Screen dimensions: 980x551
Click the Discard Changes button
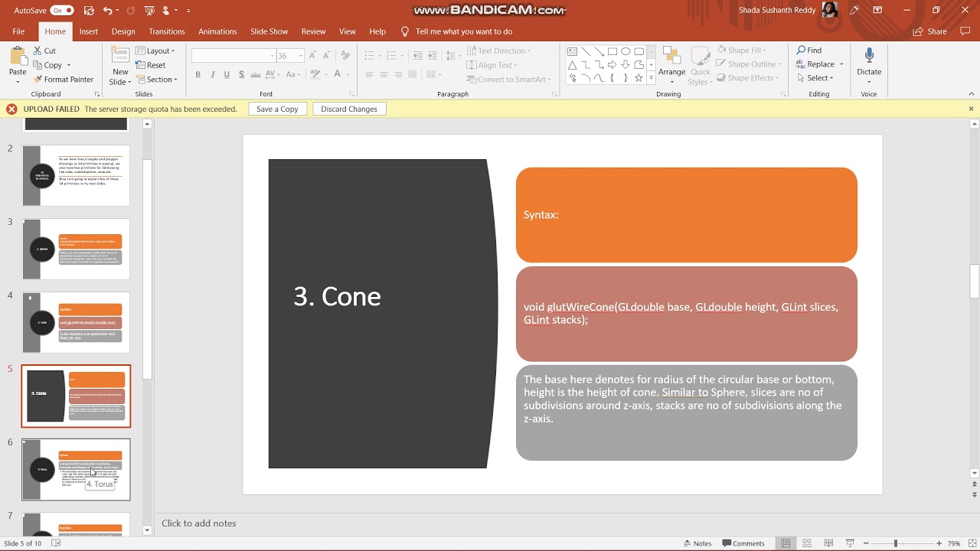(x=349, y=109)
